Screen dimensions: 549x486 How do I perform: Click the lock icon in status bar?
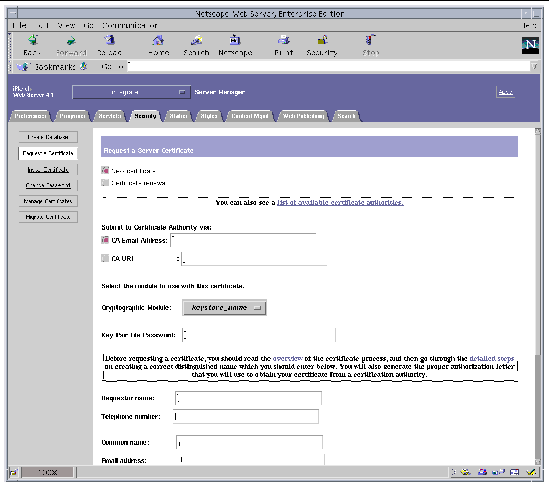coord(13,472)
